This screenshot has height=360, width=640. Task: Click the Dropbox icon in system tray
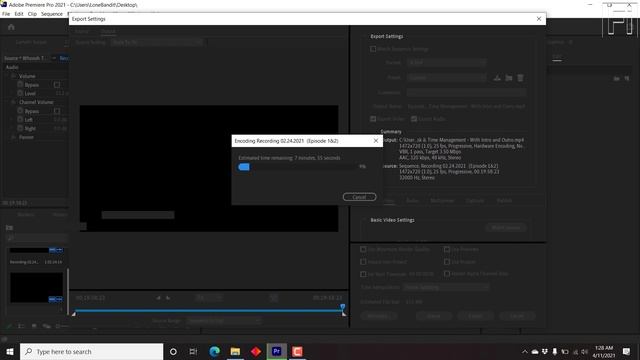pos(544,351)
